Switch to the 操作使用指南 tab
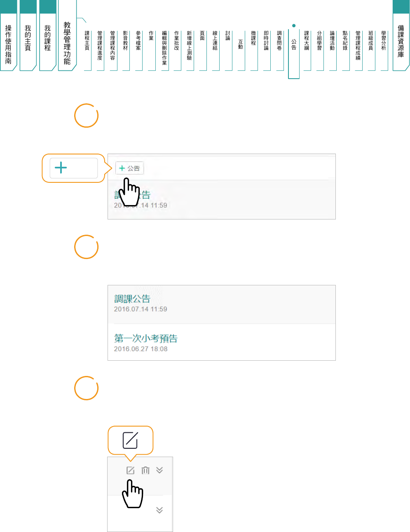 pyautogui.click(x=8, y=44)
